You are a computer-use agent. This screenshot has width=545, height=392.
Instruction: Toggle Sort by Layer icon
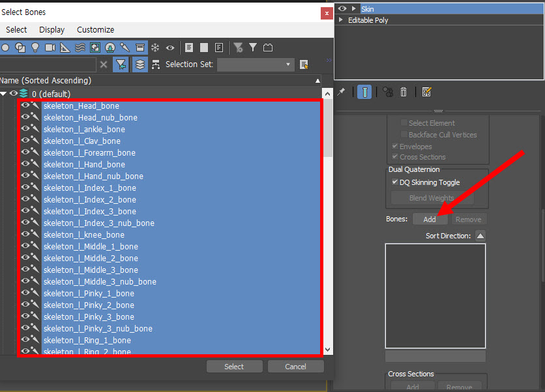(x=140, y=64)
